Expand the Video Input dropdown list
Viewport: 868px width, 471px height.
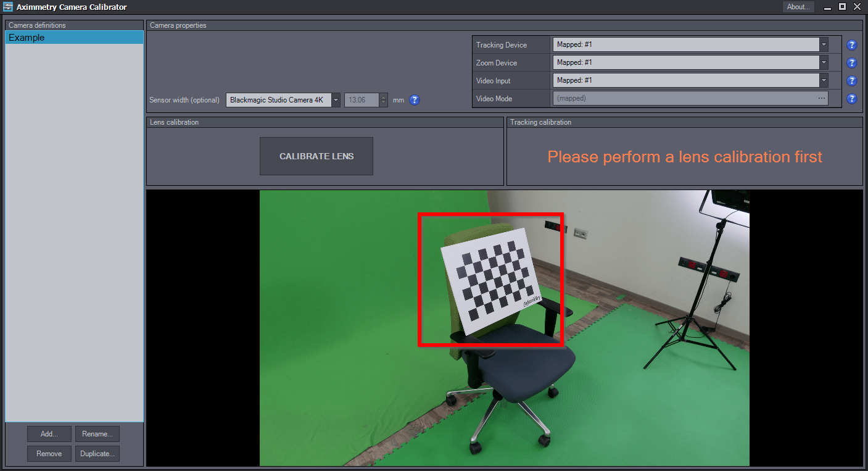824,80
